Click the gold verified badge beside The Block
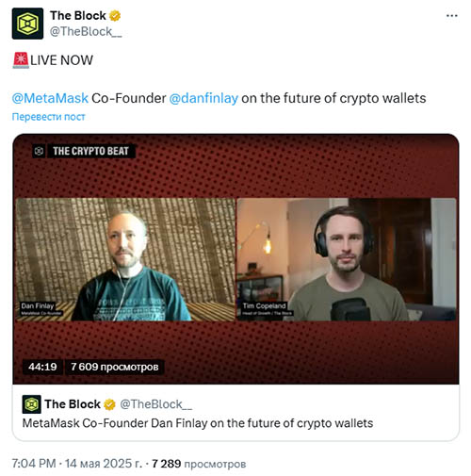 point(115,16)
